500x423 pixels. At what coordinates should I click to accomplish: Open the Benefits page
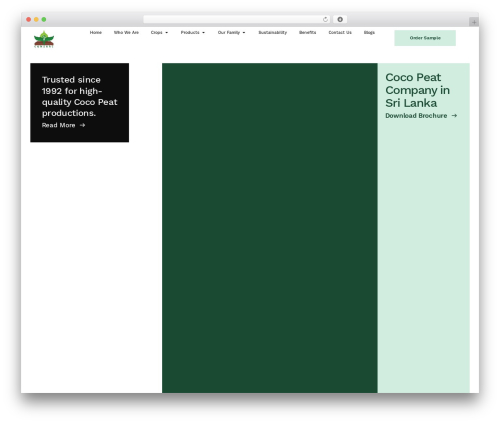click(307, 32)
